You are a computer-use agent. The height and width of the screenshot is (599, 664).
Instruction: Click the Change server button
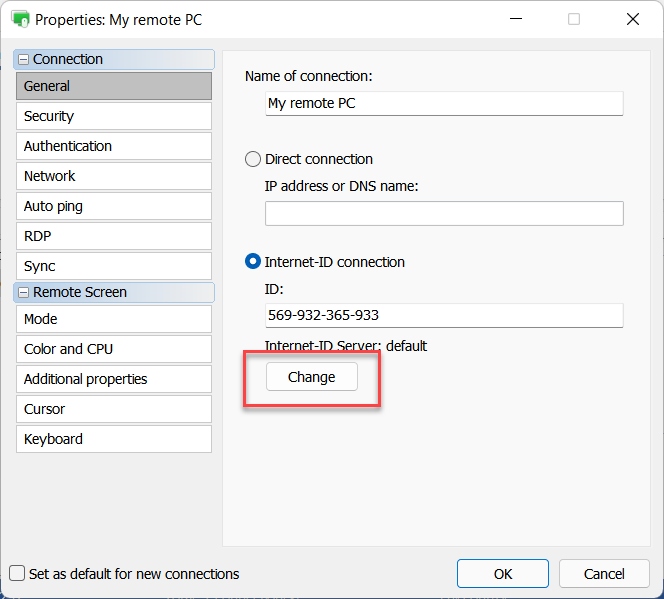311,377
